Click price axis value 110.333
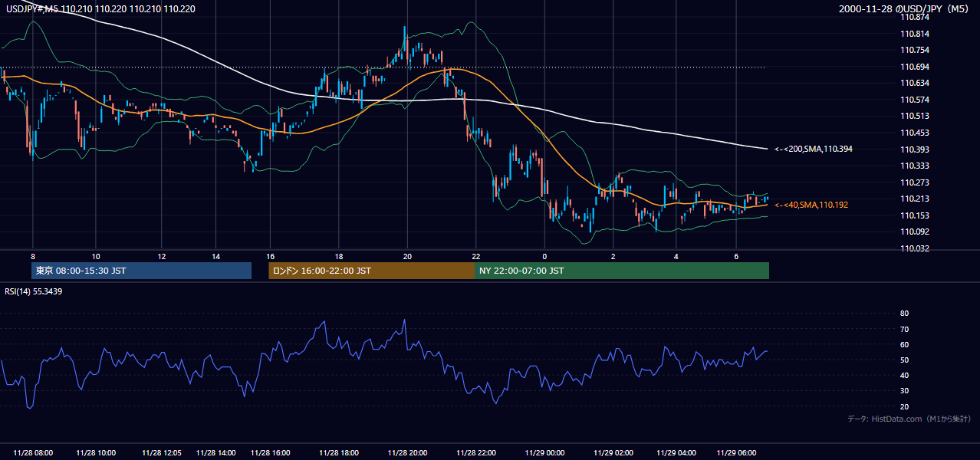Image resolution: width=980 pixels, height=460 pixels. [914, 166]
